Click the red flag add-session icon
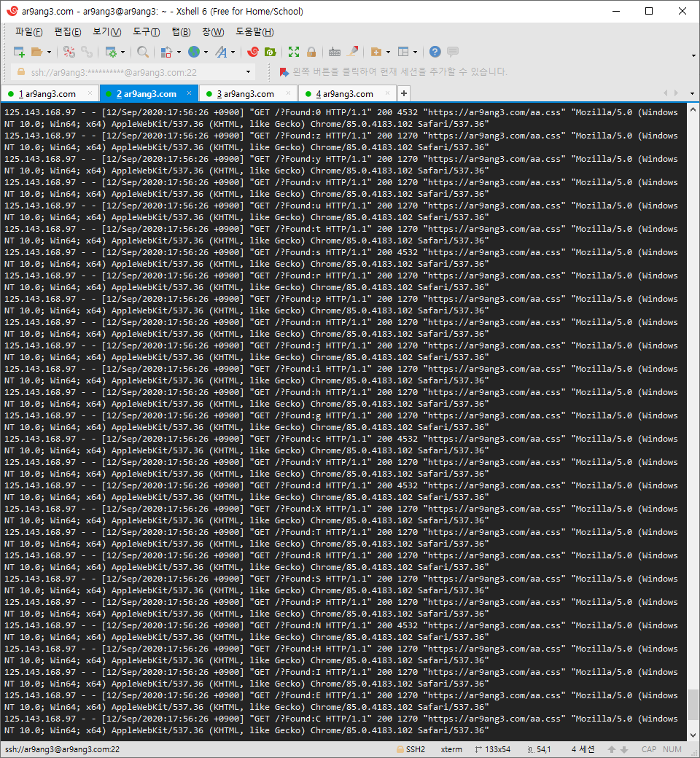Screen dimensions: 700x758 point(284,72)
